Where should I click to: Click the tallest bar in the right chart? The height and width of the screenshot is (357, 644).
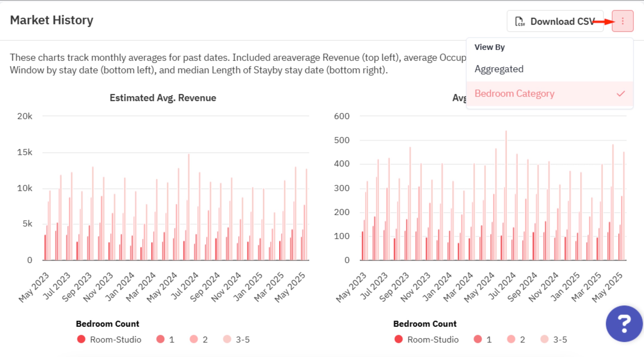click(506, 195)
